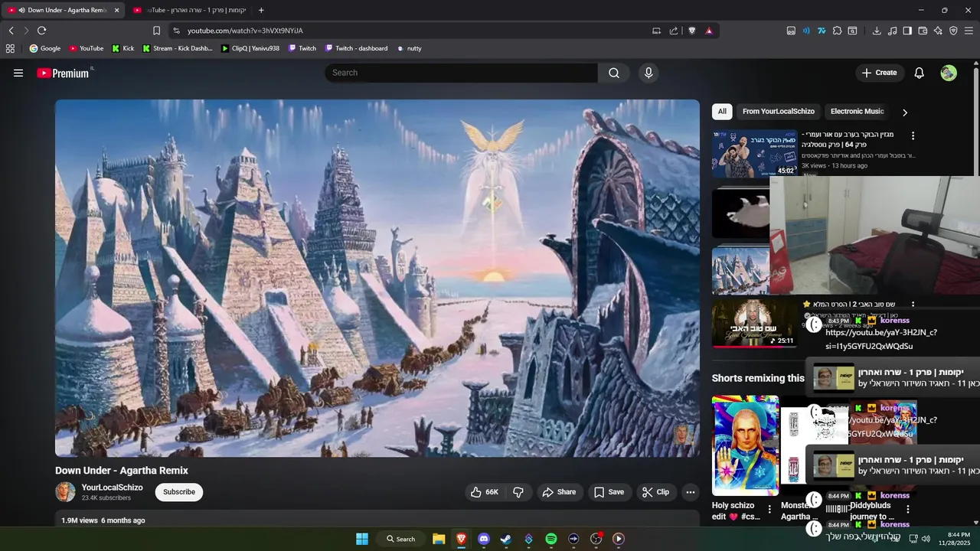Open the YouTube bookmark
980x551 pixels.
87,48
